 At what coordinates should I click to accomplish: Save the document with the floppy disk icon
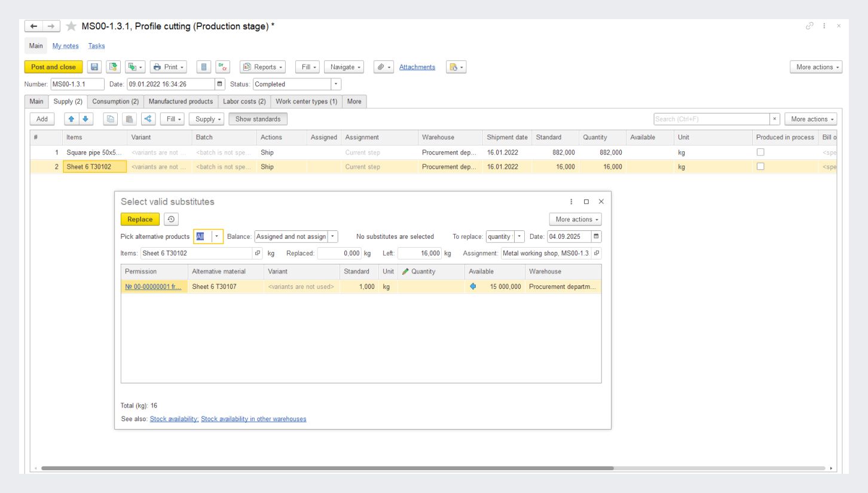click(94, 67)
